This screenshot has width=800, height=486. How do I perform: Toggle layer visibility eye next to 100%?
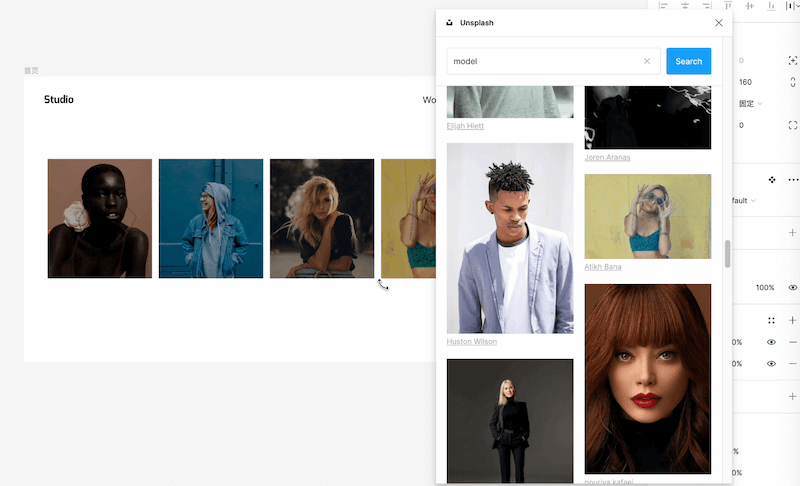click(x=792, y=288)
